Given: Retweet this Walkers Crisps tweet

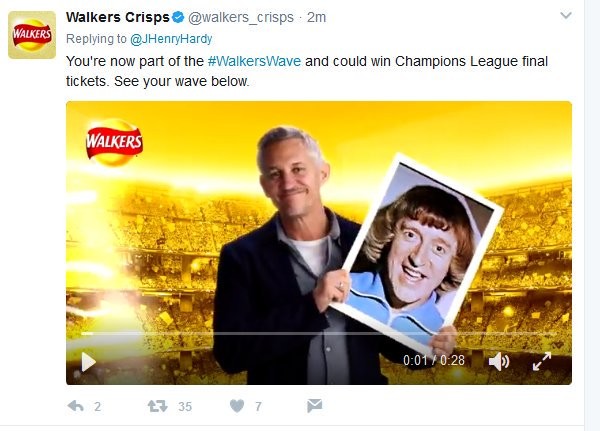Looking at the screenshot, I should (158, 406).
